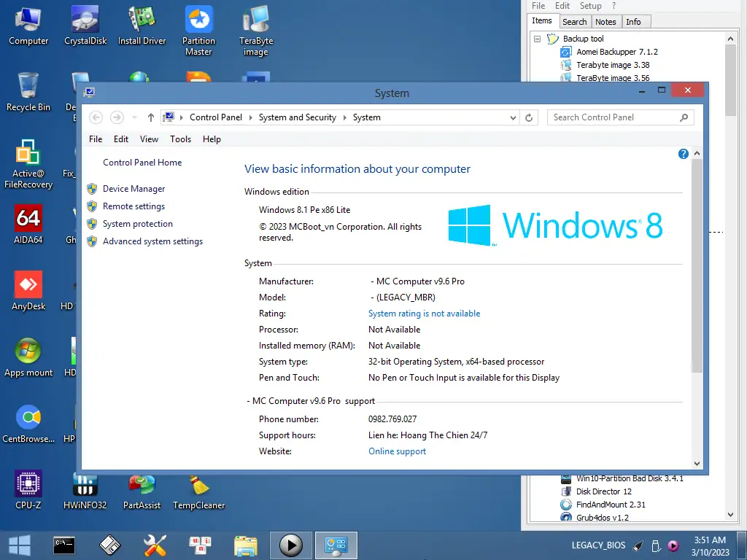Image resolution: width=747 pixels, height=560 pixels.
Task: Switch to the Notes tab in launcher
Action: pos(605,22)
